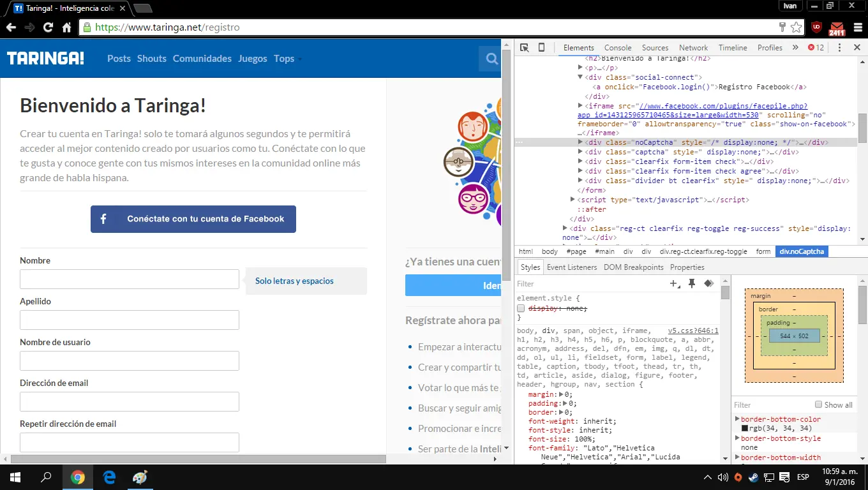Open Juegos in the Taringa navigation
This screenshot has width=868, height=490.
[x=253, y=59]
